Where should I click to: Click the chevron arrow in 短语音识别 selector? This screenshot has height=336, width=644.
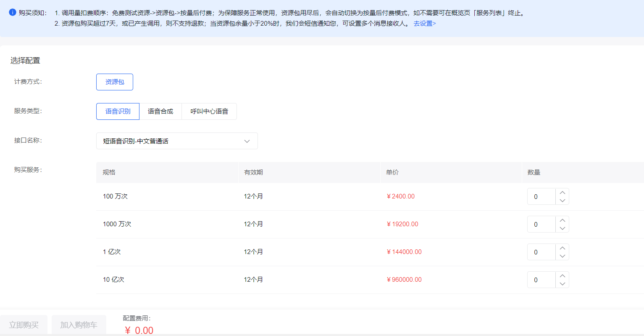247,141
